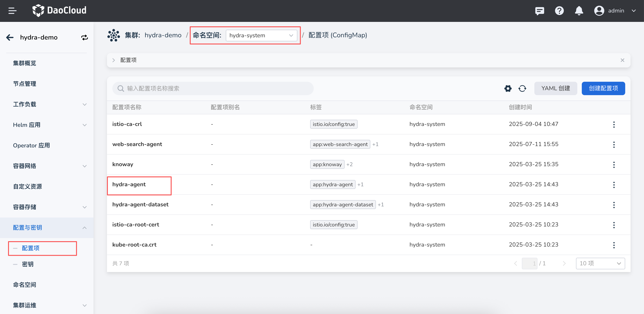Open the table settings gear icon

(x=508, y=88)
